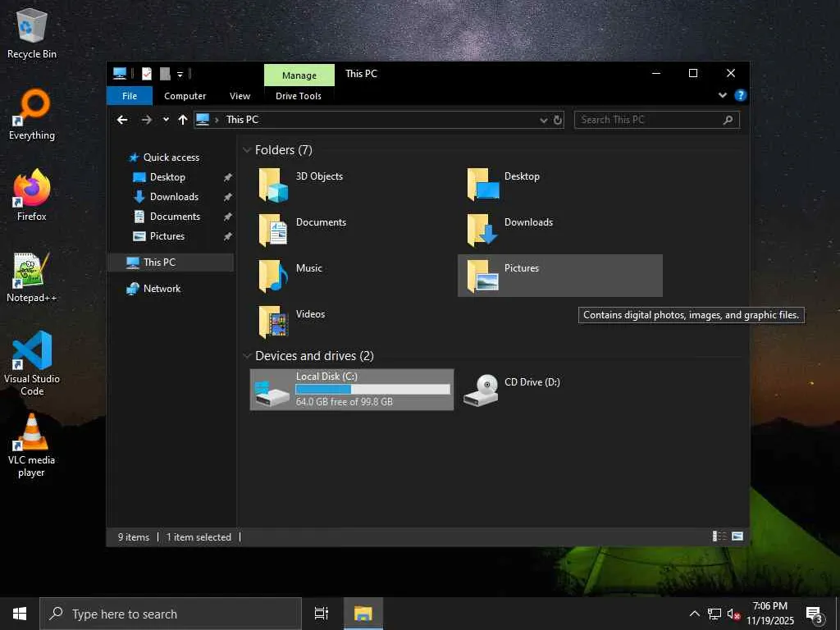Image resolution: width=840 pixels, height=630 pixels.
Task: Open the Firefox desktop shortcut
Action: pos(32,195)
